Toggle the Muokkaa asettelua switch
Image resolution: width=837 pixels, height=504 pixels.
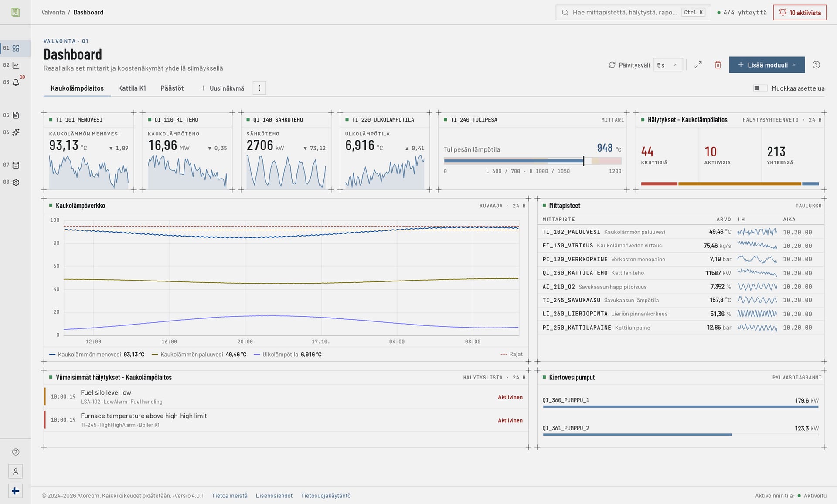[x=760, y=88]
